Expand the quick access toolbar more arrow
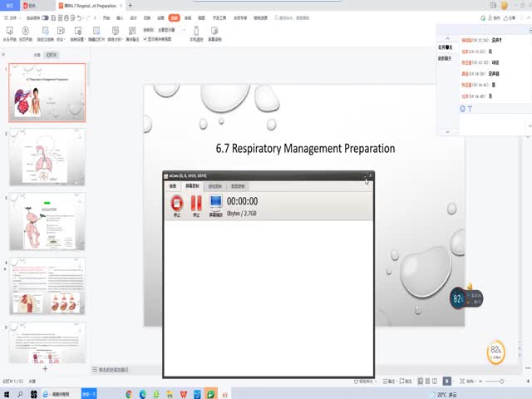This screenshot has height=399, width=532. pos(95,18)
